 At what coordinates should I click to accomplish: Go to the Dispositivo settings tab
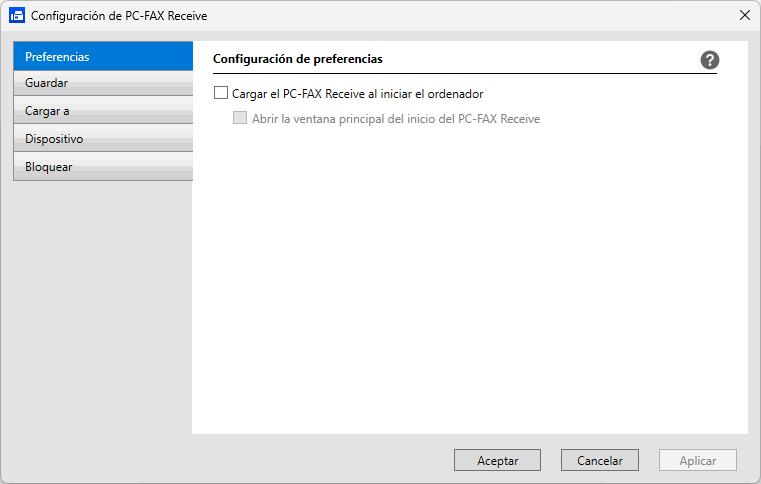pos(102,139)
